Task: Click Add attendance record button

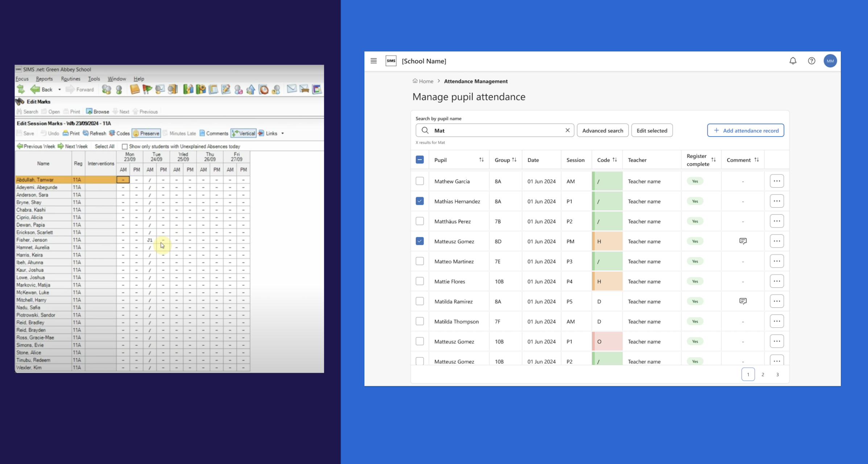Action: coord(745,130)
